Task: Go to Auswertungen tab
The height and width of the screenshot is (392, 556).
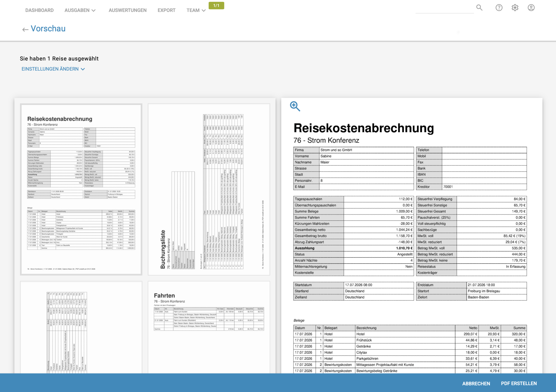Action: pyautogui.click(x=128, y=10)
